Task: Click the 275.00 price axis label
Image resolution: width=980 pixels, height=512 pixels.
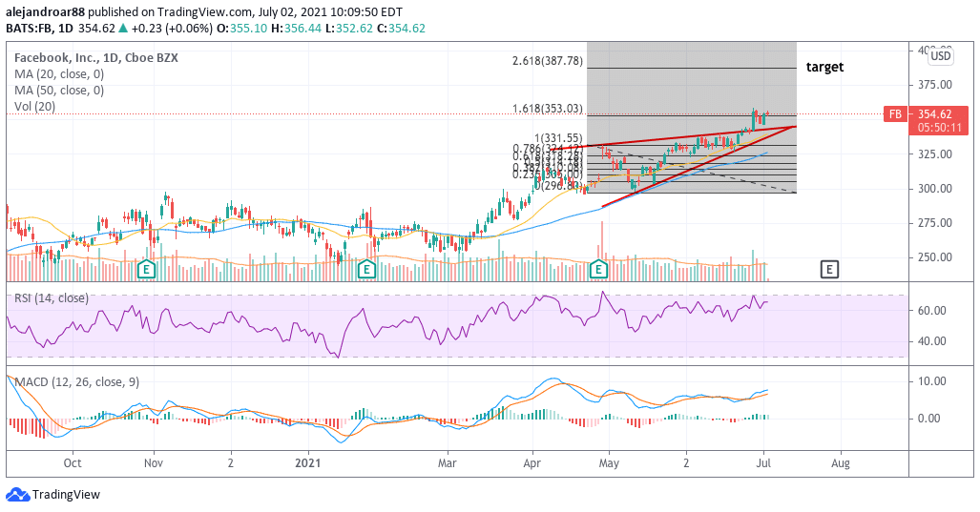Action: coord(935,223)
